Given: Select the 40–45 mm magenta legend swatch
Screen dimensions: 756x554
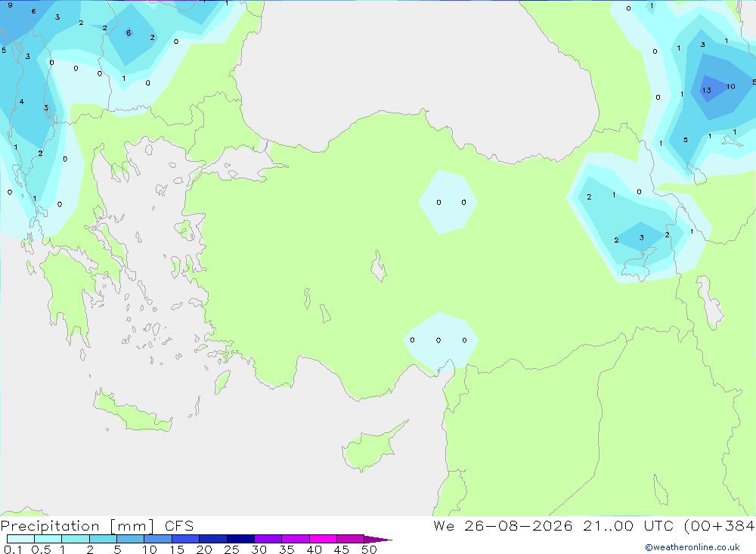Looking at the screenshot, I should coord(323,539).
